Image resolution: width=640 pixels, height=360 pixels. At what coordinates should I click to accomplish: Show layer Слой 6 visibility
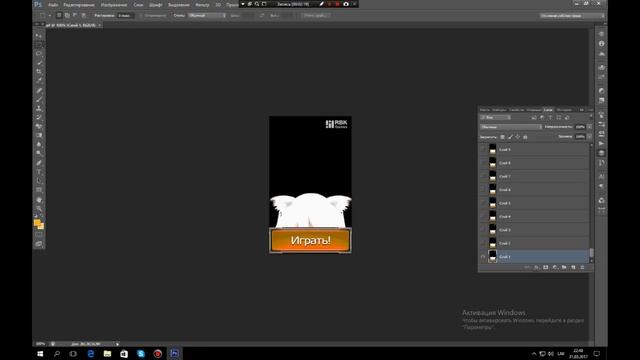tap(483, 190)
